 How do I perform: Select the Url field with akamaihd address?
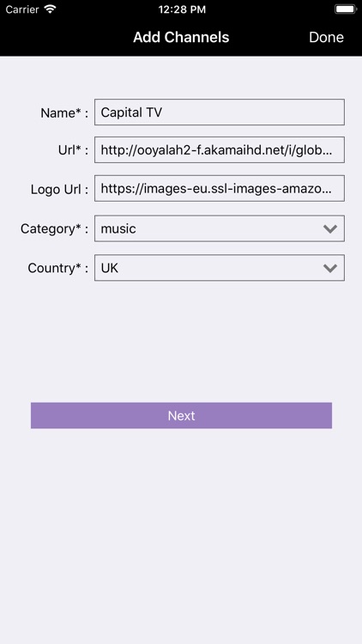point(220,150)
